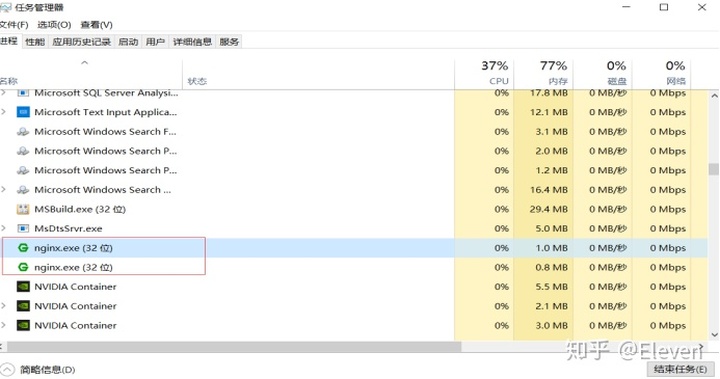Click the MSBuild.exe process icon
Image resolution: width=720 pixels, height=379 pixels.
click(x=23, y=209)
